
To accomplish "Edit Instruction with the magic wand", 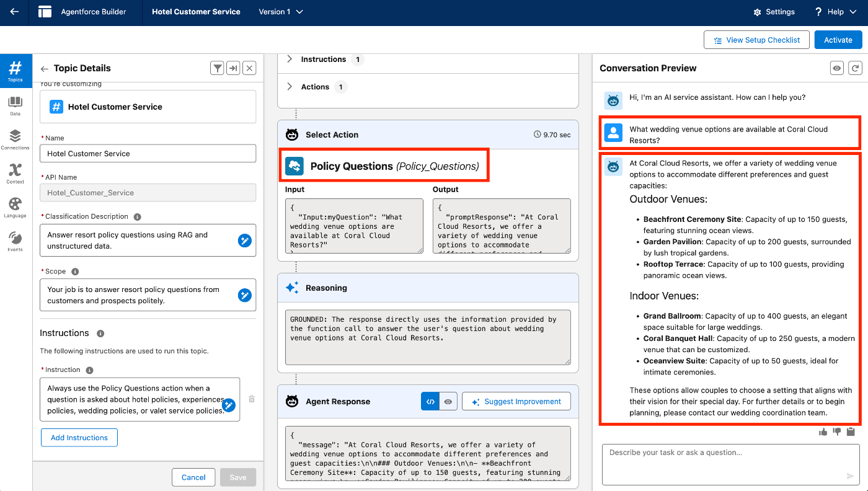I will (x=229, y=405).
